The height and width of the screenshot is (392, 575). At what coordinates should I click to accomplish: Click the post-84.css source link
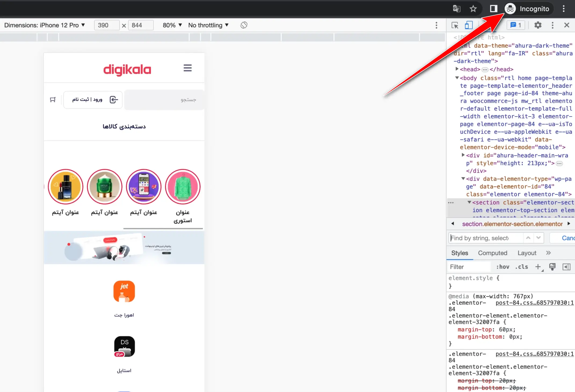tap(534, 303)
